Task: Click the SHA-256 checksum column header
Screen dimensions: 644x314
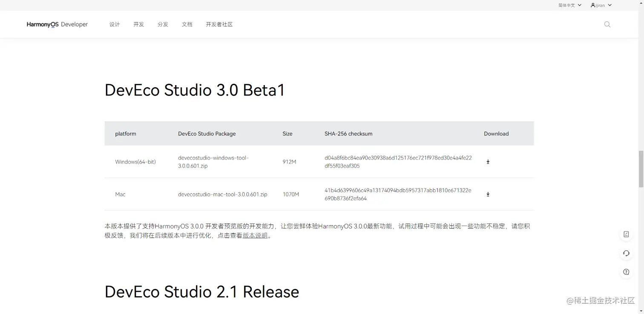Action: point(348,134)
